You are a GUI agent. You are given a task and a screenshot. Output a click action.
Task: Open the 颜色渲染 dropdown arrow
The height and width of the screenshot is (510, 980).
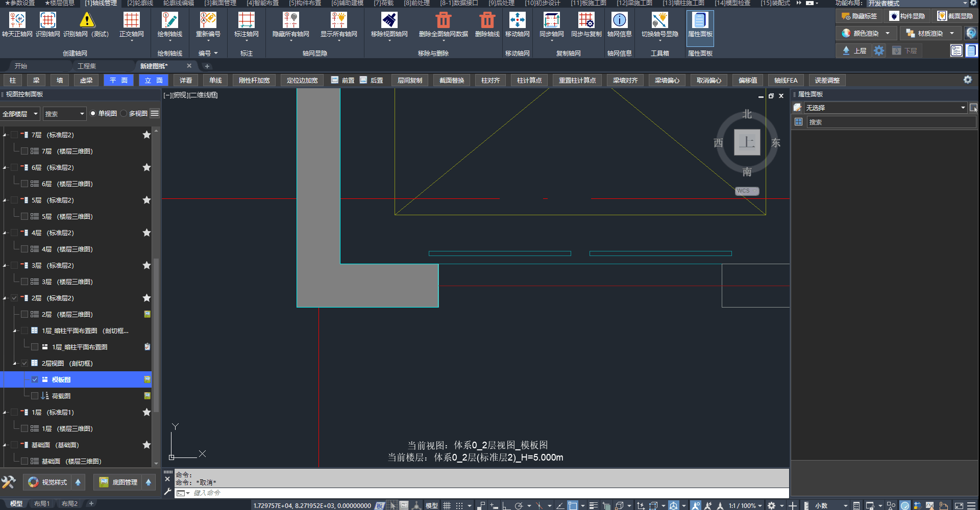pos(888,33)
